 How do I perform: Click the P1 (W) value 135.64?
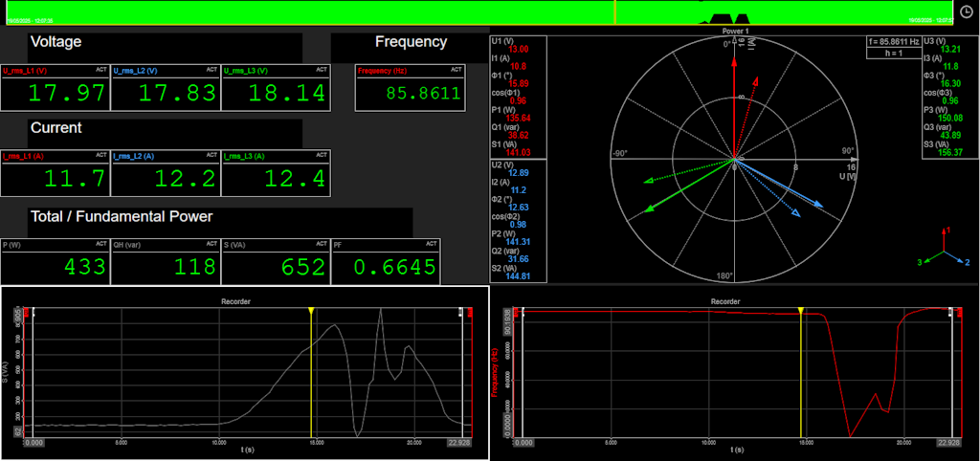click(520, 118)
